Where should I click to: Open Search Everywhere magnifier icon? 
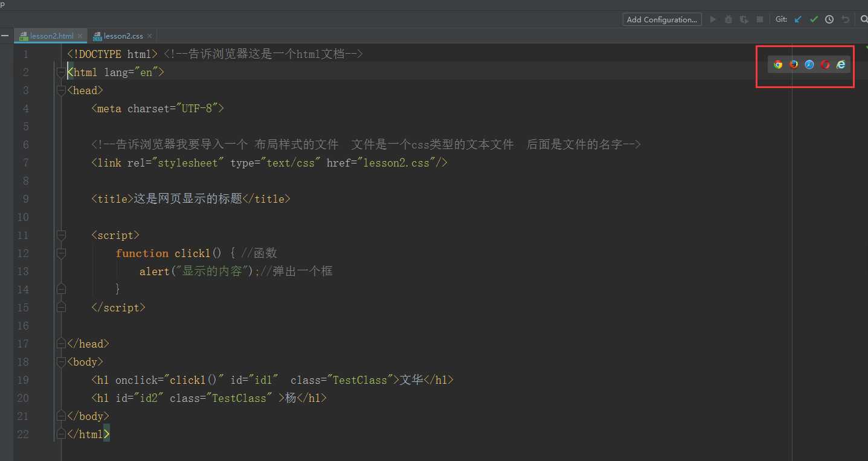click(x=864, y=19)
